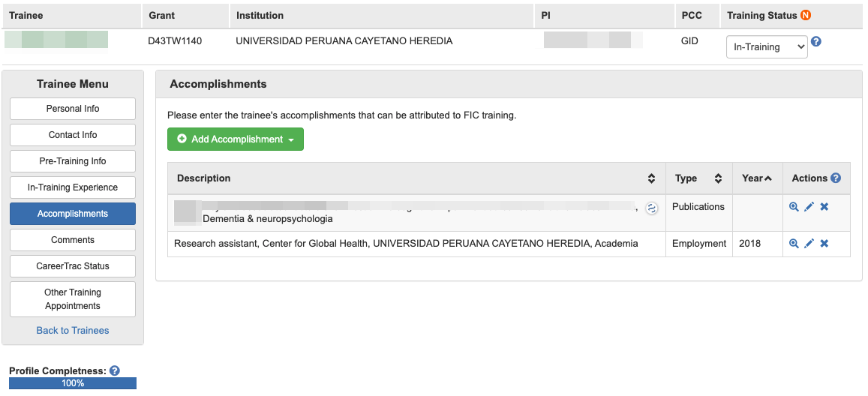This screenshot has width=868, height=396.
Task: Click the orange N badge by Training Status
Action: pyautogui.click(x=806, y=15)
